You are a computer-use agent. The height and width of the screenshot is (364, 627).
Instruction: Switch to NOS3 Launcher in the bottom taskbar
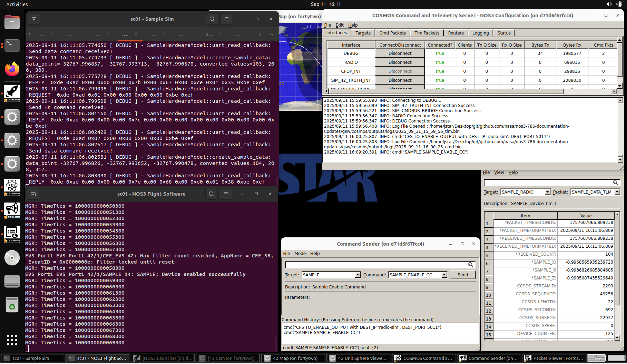[163, 358]
